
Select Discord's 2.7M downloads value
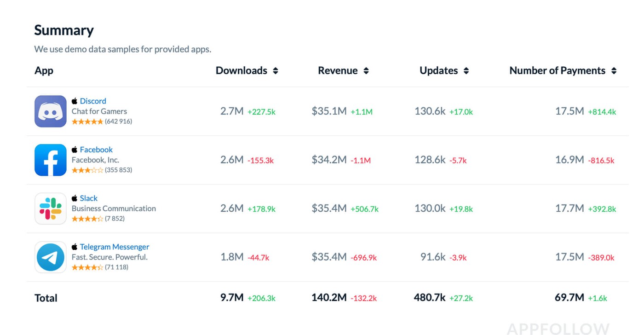(x=232, y=111)
